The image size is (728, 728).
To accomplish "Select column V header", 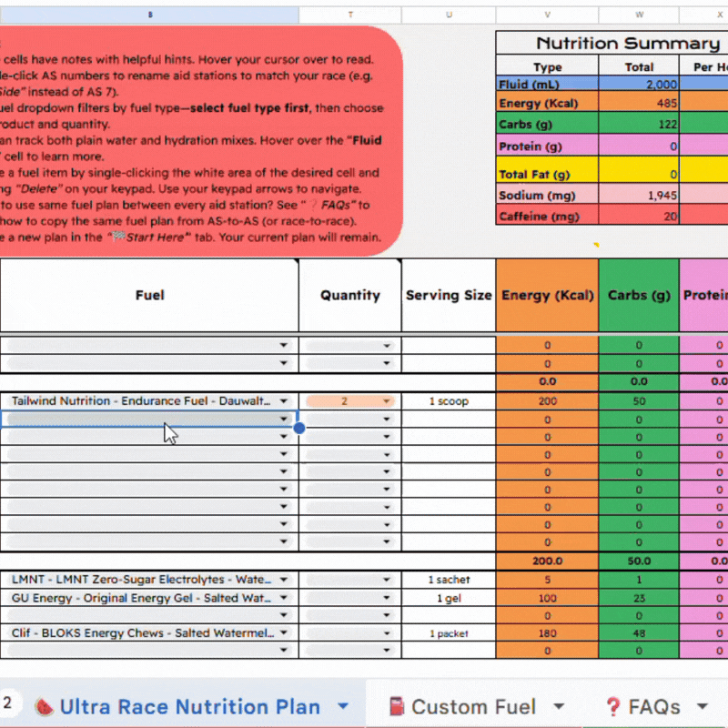I will pos(547,15).
